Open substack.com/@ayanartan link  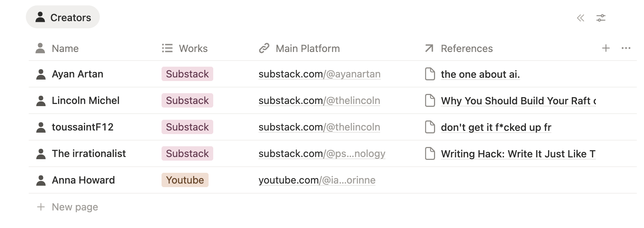tap(319, 74)
